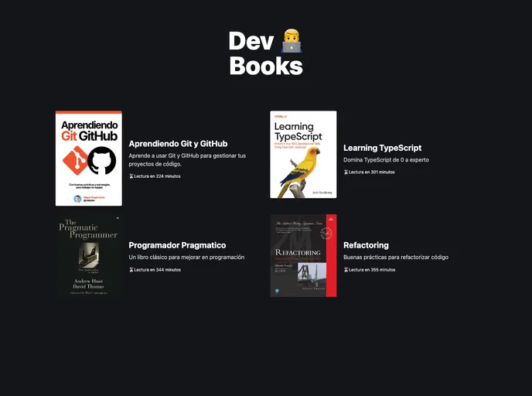This screenshot has width=532, height=396.
Task: Click description 'Domina TypeScript de 0 a experto'
Action: pyautogui.click(x=386, y=160)
